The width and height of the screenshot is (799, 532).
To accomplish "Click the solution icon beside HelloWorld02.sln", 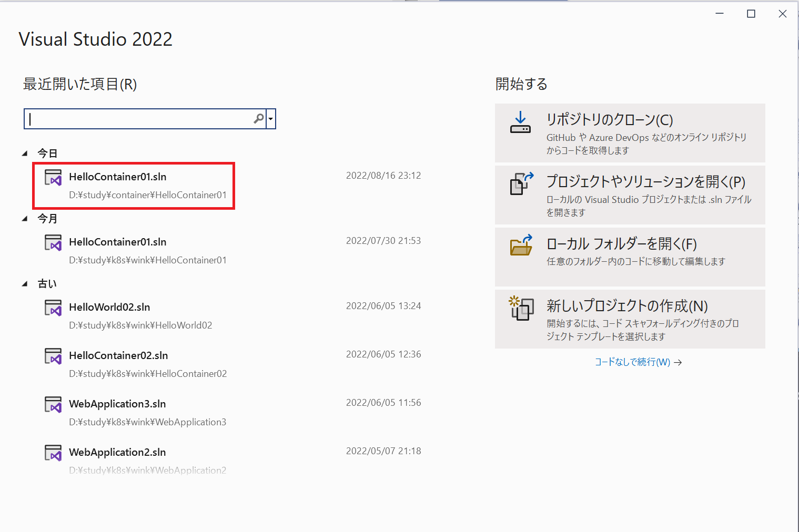I will click(x=53, y=308).
